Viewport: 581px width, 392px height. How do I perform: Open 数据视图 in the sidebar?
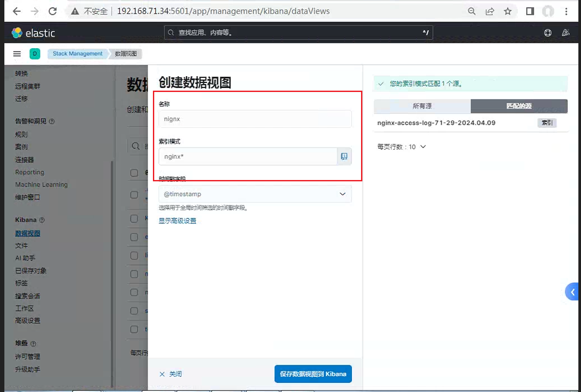[x=28, y=233]
